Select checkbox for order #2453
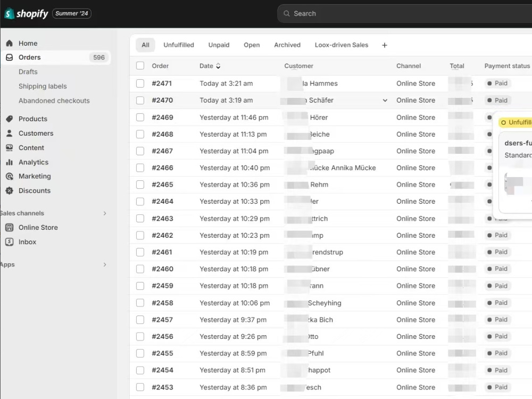 click(140, 387)
